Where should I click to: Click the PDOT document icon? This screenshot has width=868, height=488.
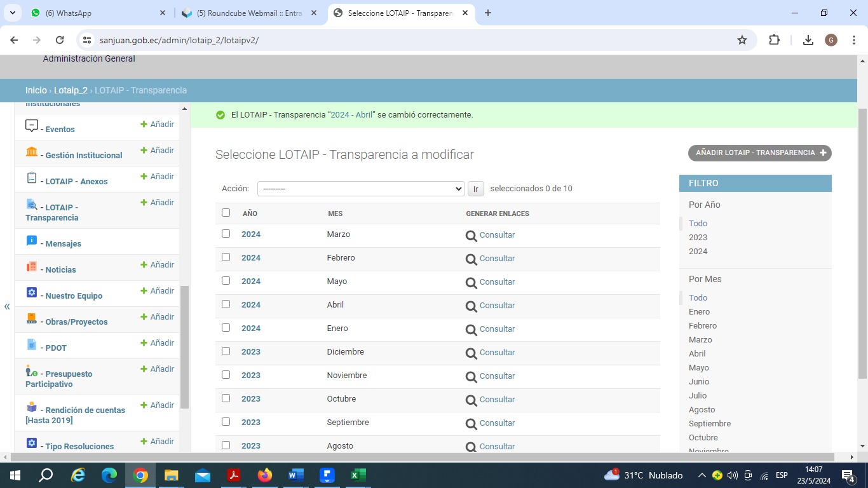(31, 344)
